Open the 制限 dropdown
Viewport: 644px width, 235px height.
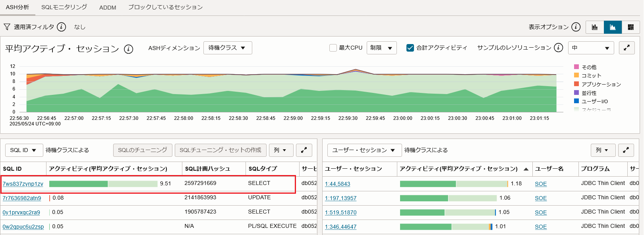point(381,48)
